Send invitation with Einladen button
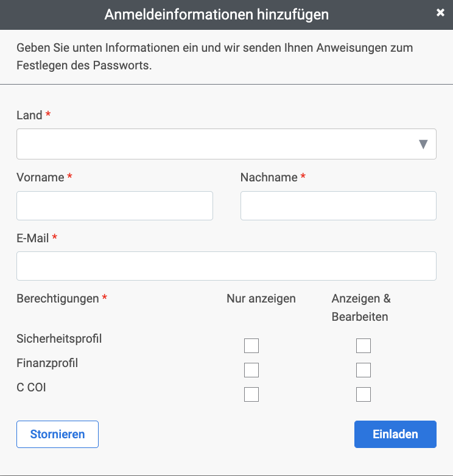 (395, 434)
